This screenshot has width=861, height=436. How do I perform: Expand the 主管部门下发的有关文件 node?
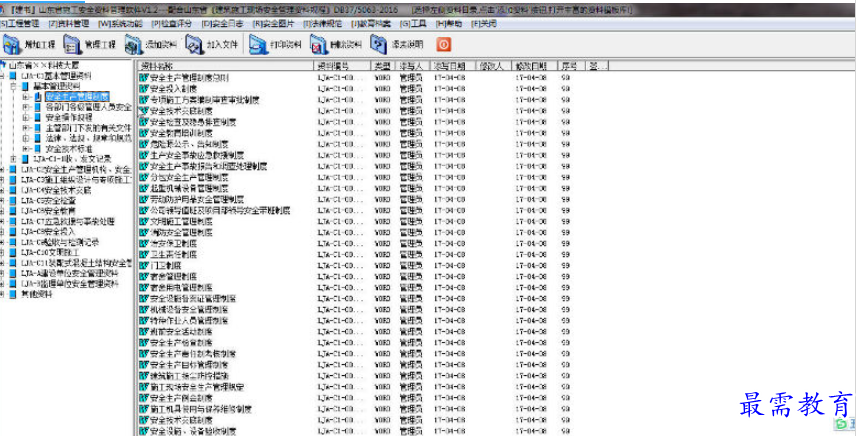point(26,128)
